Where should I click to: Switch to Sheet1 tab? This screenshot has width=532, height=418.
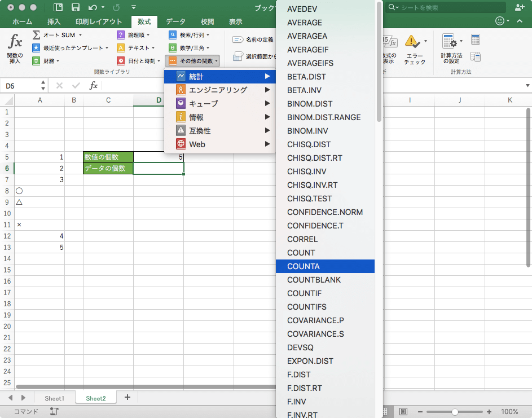54,398
